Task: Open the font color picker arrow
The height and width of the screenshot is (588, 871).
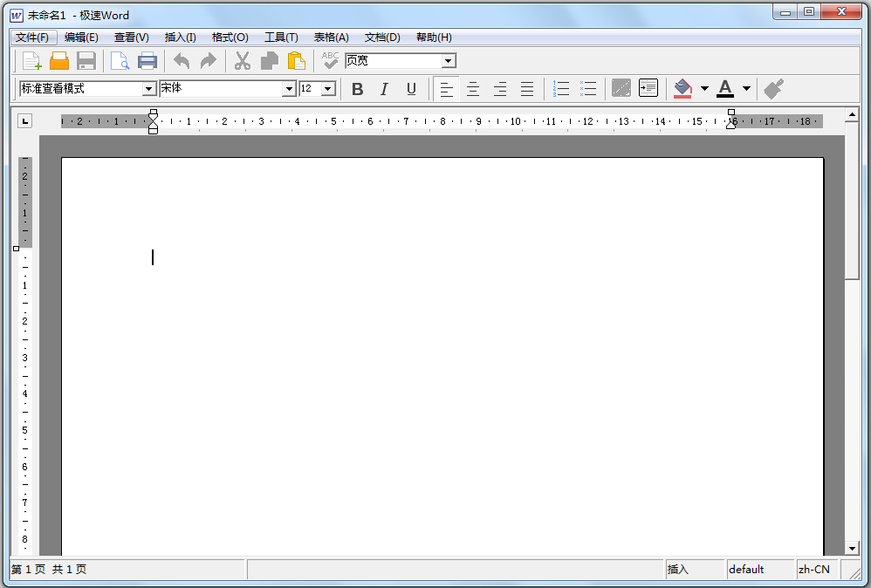Action: click(746, 88)
